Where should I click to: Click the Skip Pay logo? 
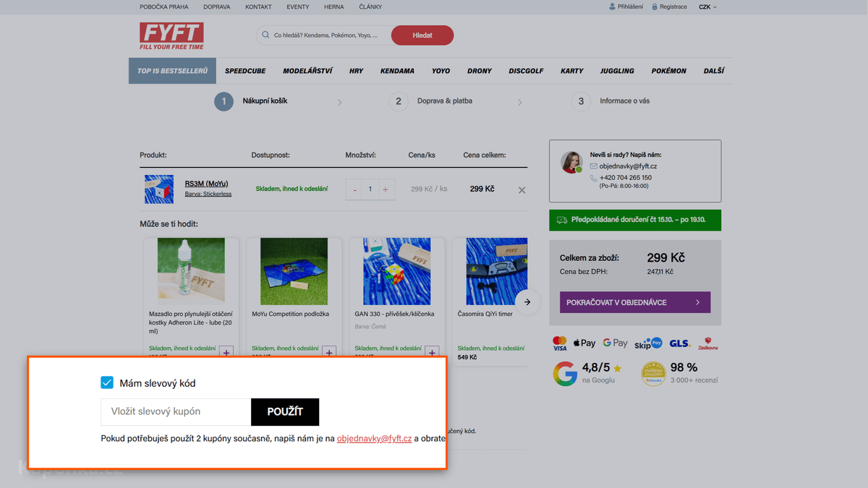(x=648, y=343)
